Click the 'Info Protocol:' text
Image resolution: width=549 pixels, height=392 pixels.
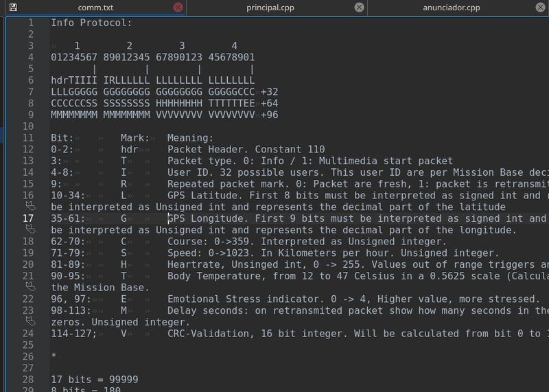91,23
